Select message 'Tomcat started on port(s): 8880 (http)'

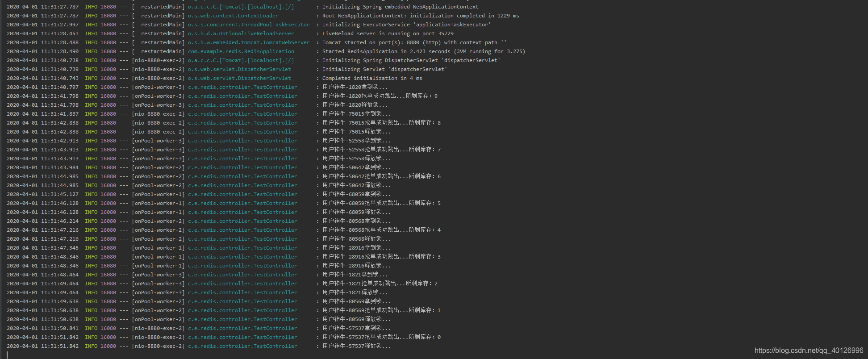click(x=382, y=42)
